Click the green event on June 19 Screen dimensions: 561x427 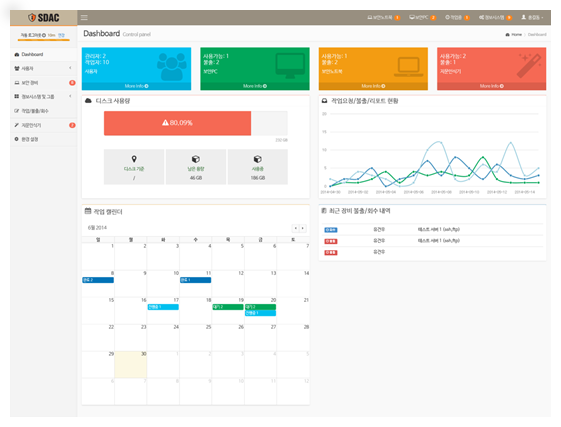[228, 307]
